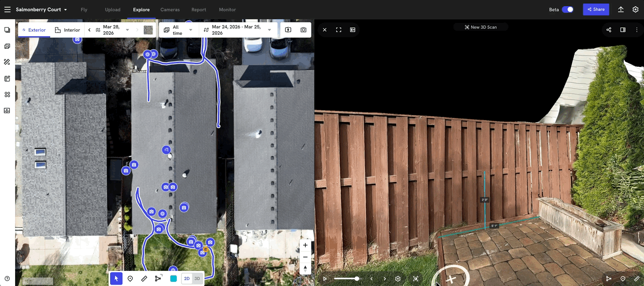Go to the next frame in the viewer

tap(385, 279)
